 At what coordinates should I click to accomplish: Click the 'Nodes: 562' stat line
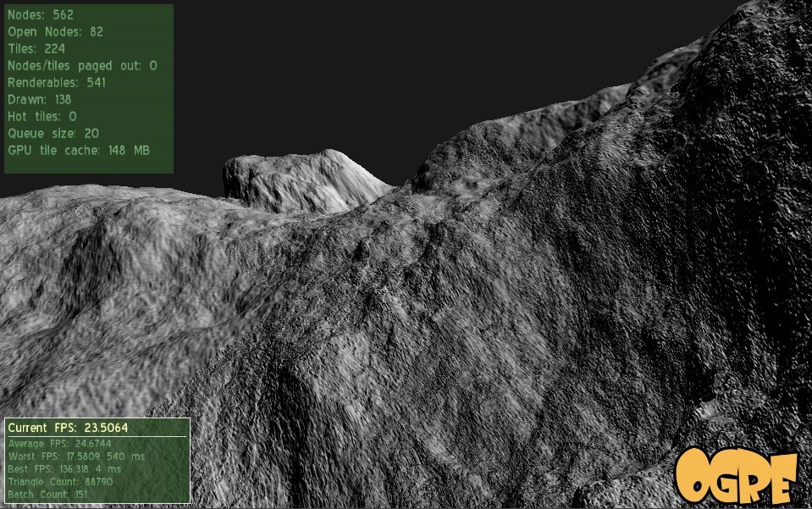[x=41, y=15]
